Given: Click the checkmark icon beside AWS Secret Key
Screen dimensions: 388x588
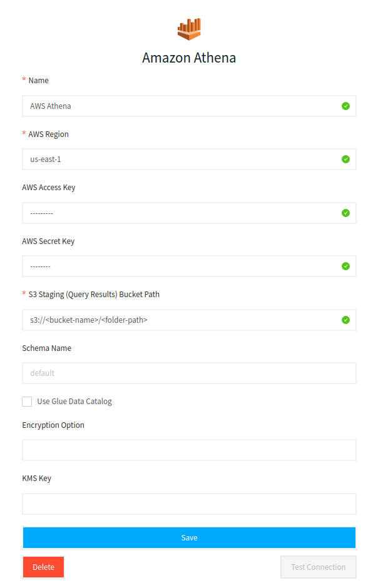Looking at the screenshot, I should [345, 266].
